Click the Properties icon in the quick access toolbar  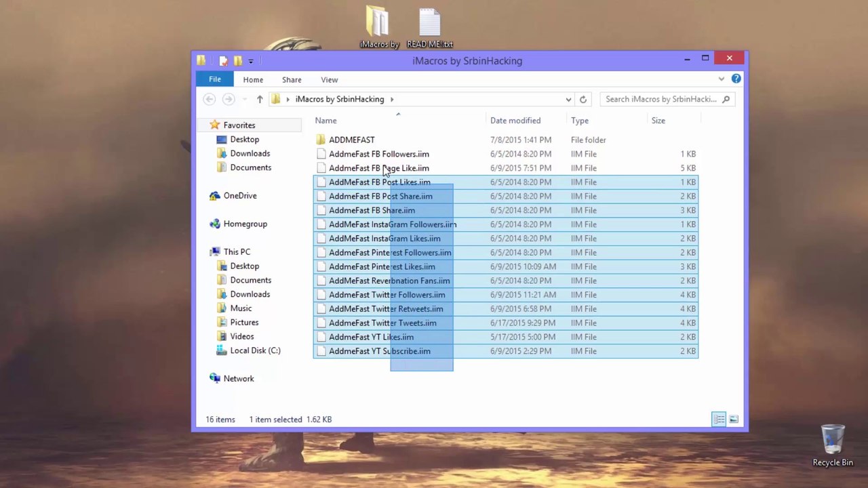pyautogui.click(x=223, y=61)
